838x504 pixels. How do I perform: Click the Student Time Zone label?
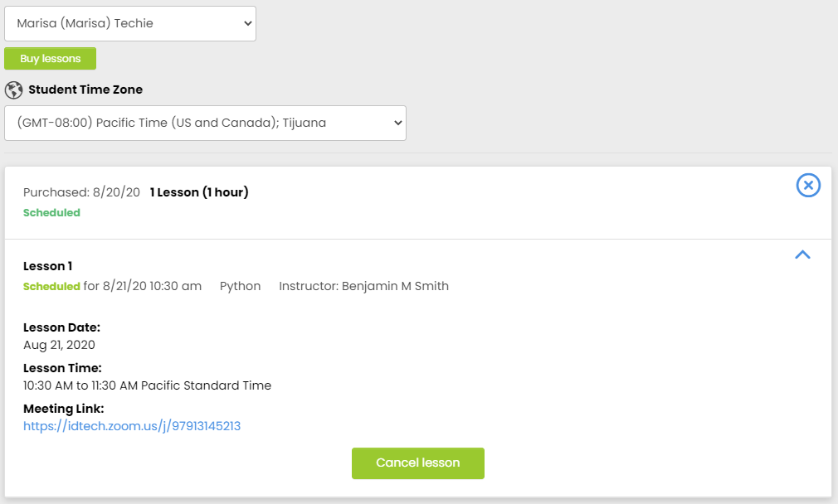(x=85, y=90)
